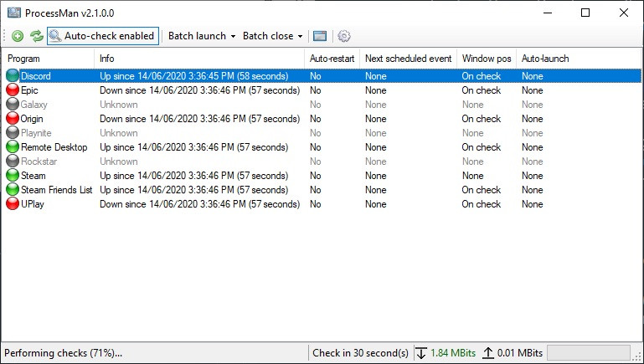Click the red UPlay status orb
The image size is (644, 364).
pyautogui.click(x=13, y=204)
